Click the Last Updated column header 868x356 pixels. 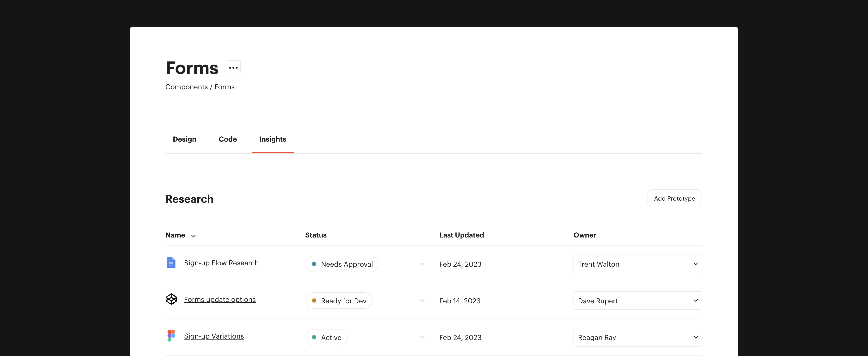(461, 235)
